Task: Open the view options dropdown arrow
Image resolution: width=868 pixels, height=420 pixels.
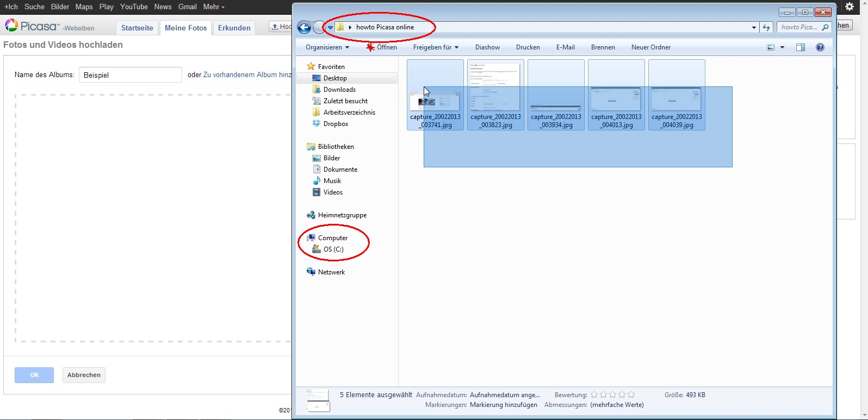Action: pos(783,47)
